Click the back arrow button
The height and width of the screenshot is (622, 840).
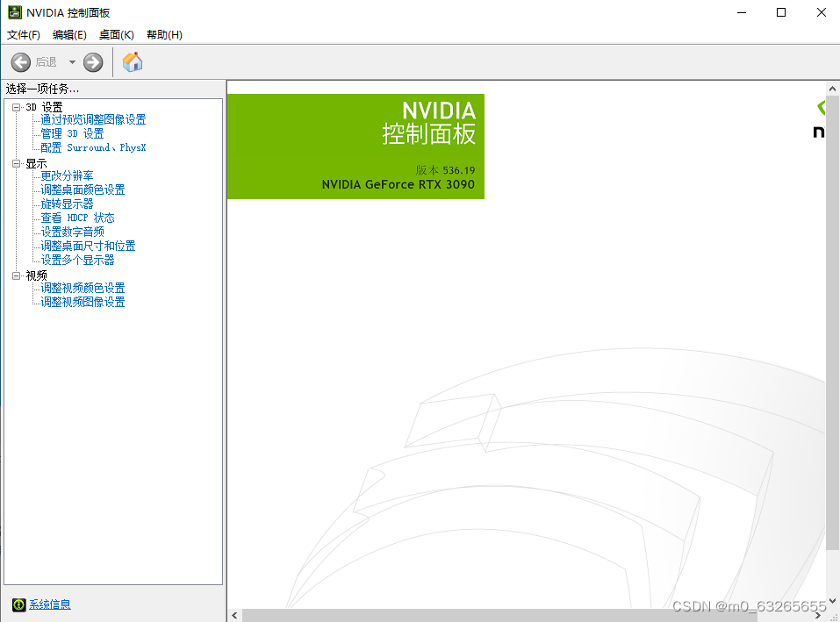click(21, 62)
